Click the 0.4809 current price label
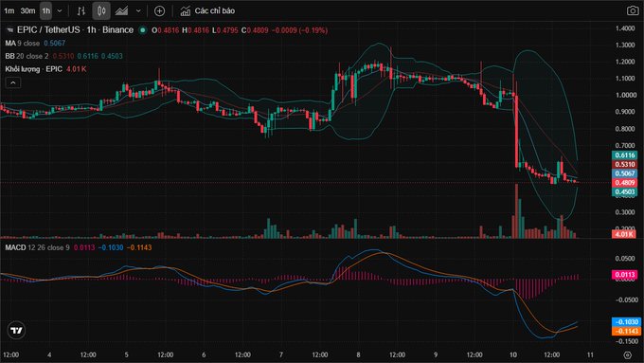The width and height of the screenshot is (644, 363). 624,183
